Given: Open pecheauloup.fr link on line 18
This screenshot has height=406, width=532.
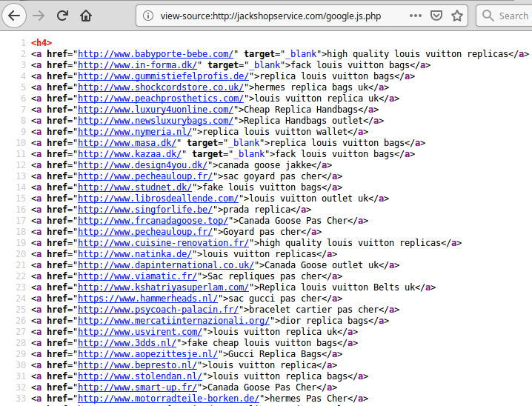Looking at the screenshot, I should point(145,232).
